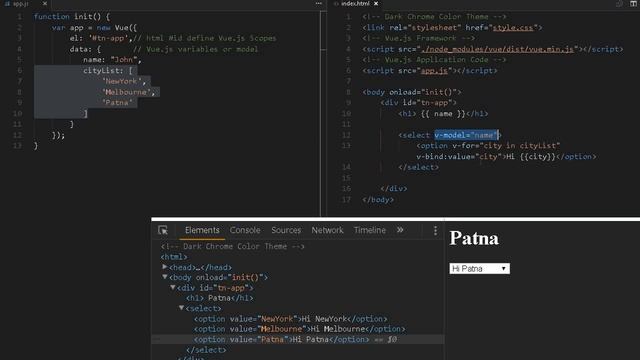This screenshot has width=640, height=360.
Task: Select the option value Melbourne node
Action: coord(300,329)
